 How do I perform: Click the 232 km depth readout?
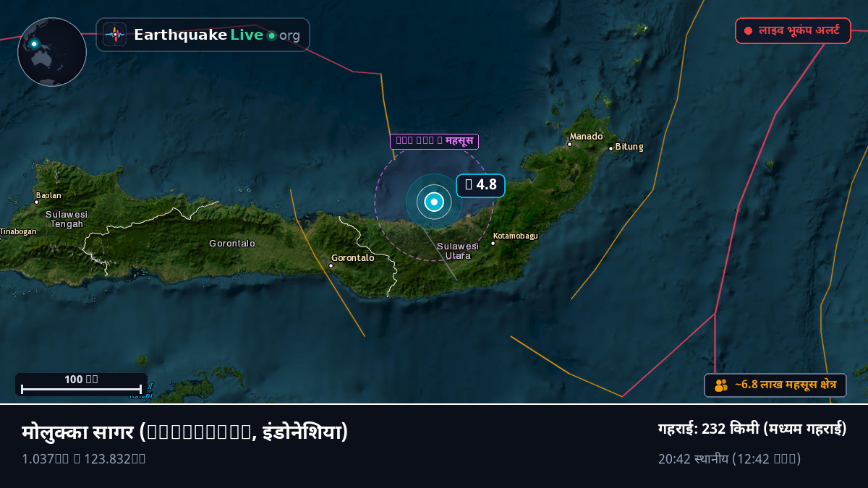coord(752,428)
